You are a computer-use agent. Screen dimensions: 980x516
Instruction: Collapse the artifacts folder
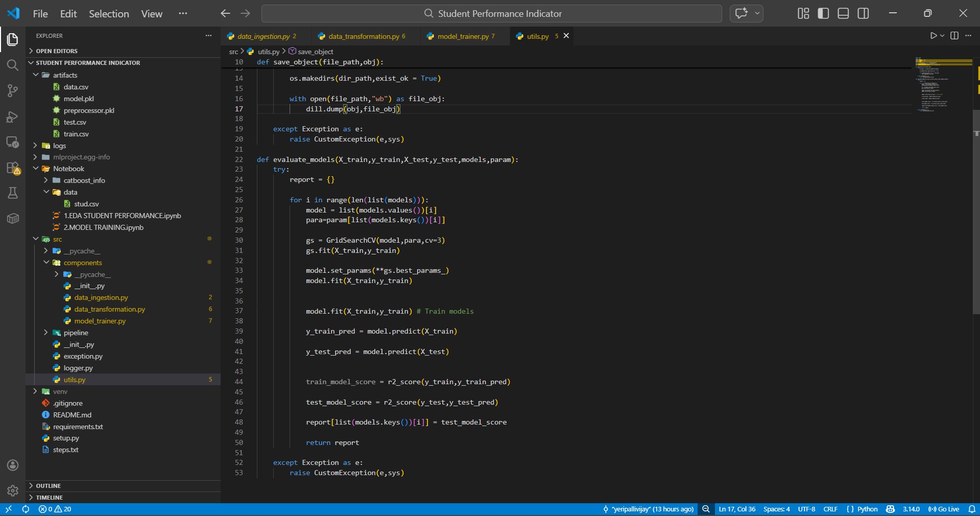point(65,75)
